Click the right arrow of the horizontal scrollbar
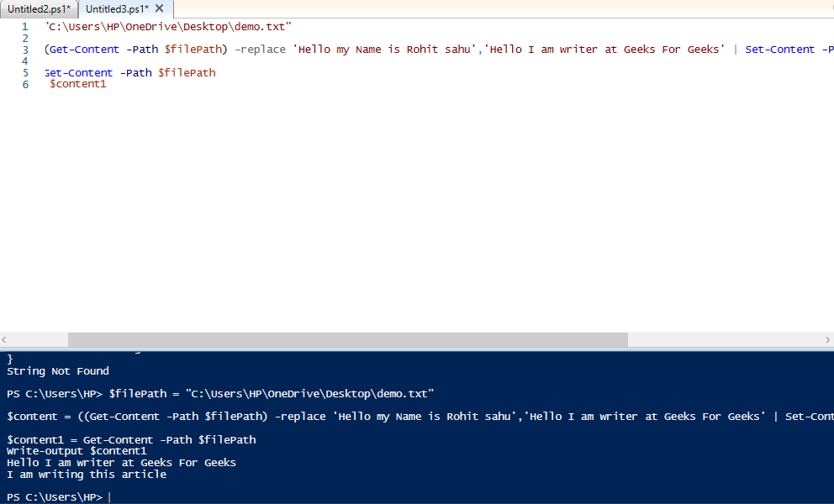 click(828, 339)
